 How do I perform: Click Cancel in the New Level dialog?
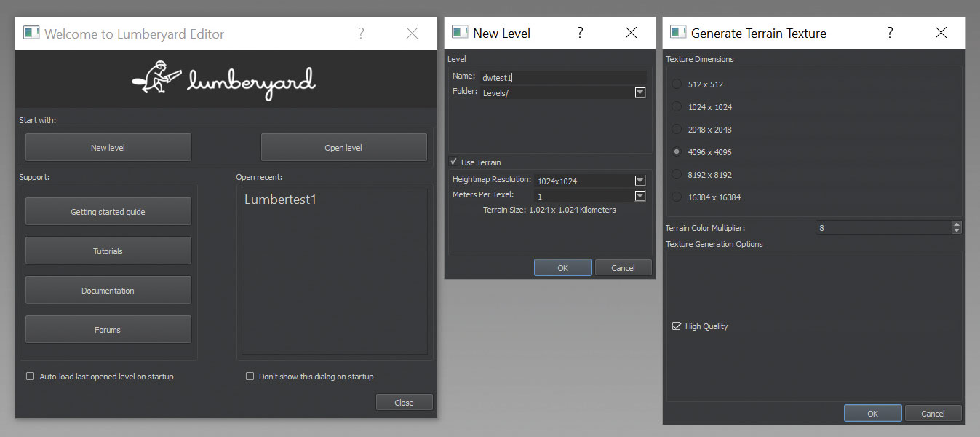click(623, 267)
